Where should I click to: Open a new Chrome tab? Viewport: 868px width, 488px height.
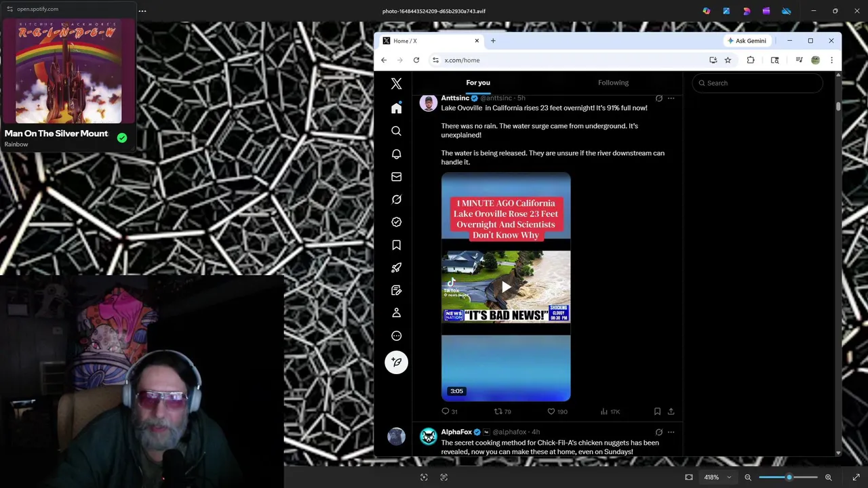(x=493, y=41)
